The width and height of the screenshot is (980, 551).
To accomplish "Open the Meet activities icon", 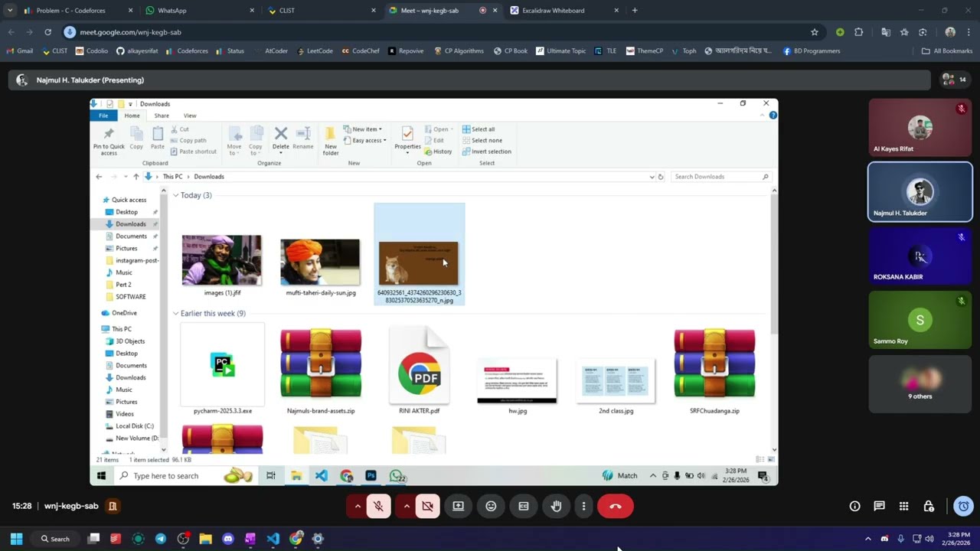I will click(x=904, y=506).
